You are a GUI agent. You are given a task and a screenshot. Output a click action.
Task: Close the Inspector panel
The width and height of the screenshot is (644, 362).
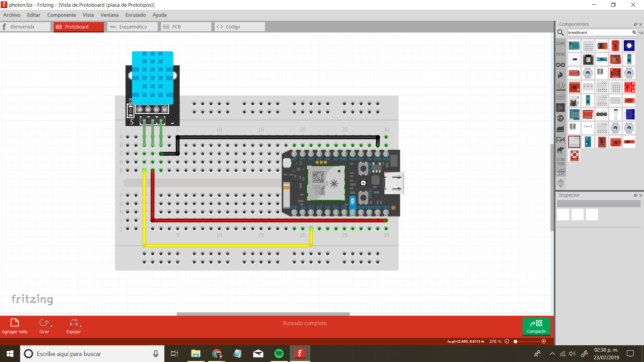(640, 195)
